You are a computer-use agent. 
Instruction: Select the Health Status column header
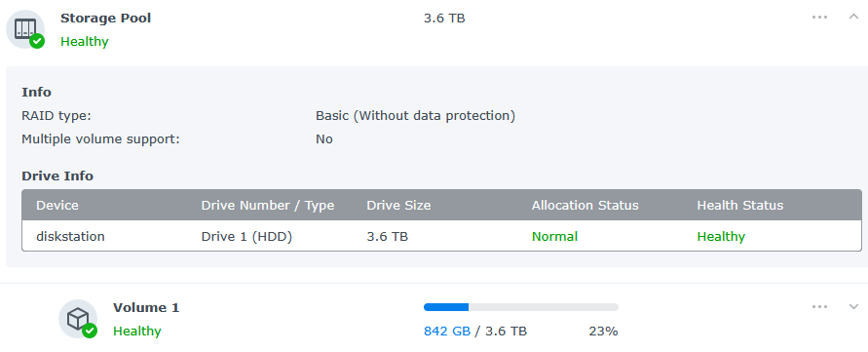[740, 205]
